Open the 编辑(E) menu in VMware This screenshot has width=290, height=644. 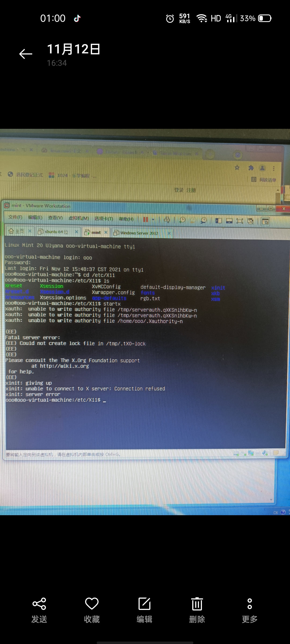tap(35, 218)
